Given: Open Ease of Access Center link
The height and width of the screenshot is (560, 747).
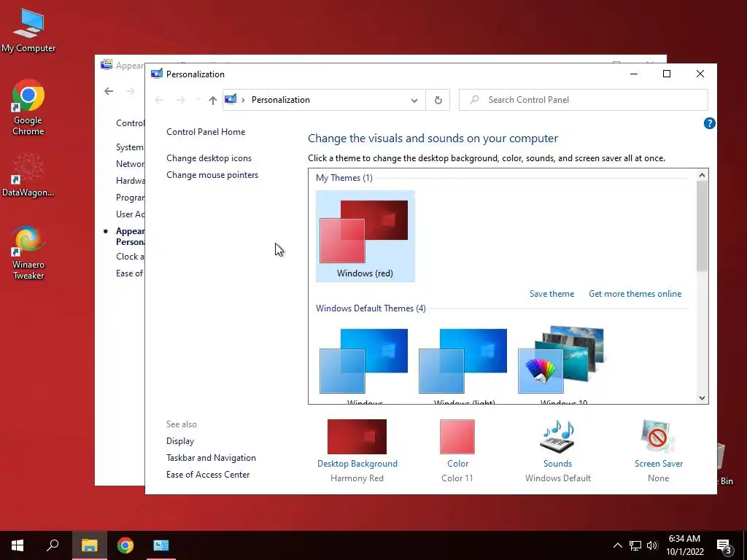Looking at the screenshot, I should [208, 474].
